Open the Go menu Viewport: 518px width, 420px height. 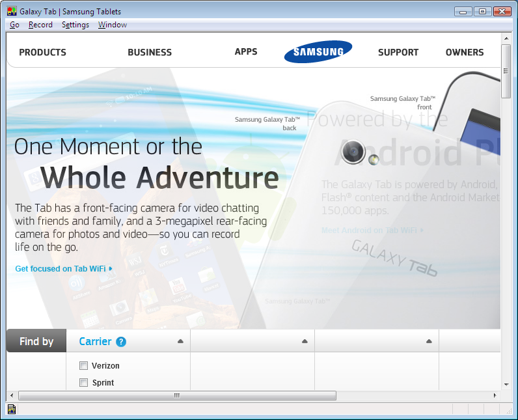click(14, 25)
